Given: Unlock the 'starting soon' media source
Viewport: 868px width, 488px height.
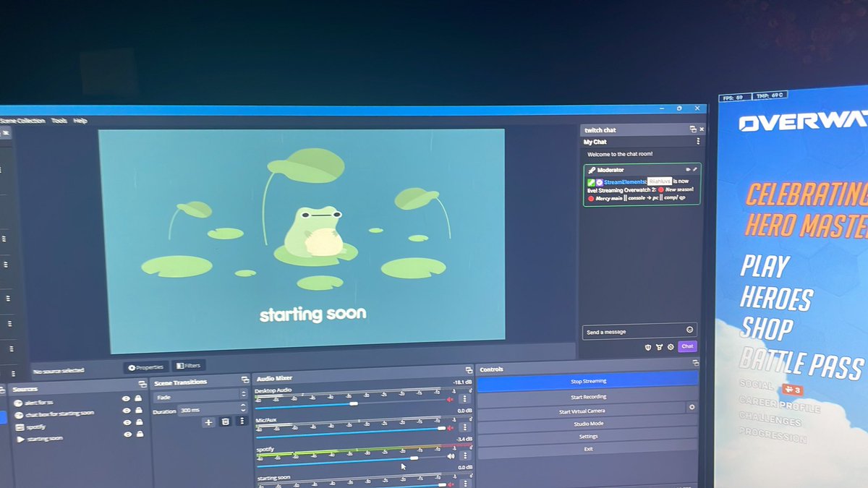Looking at the screenshot, I should coord(140,435).
